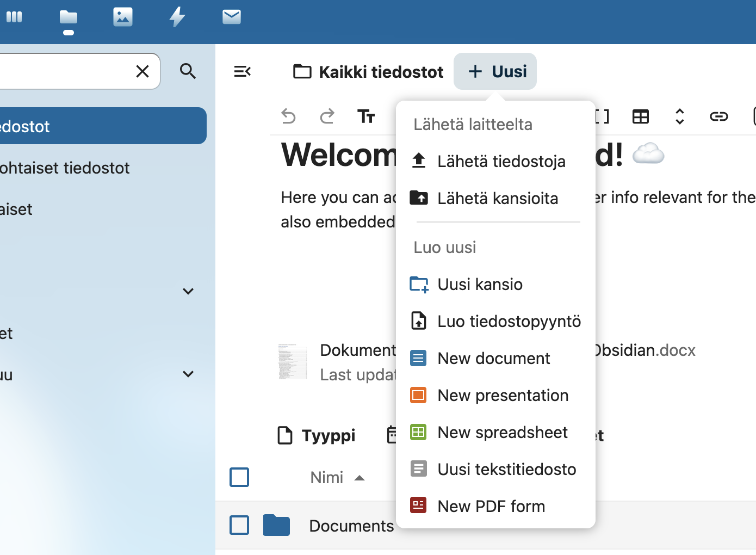The image size is (756, 555).
Task: Click the green spreadsheet icon
Action: (418, 432)
